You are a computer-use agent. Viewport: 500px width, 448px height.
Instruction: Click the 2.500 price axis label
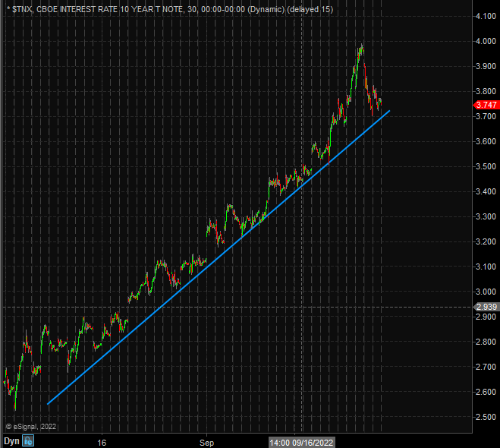click(x=486, y=417)
